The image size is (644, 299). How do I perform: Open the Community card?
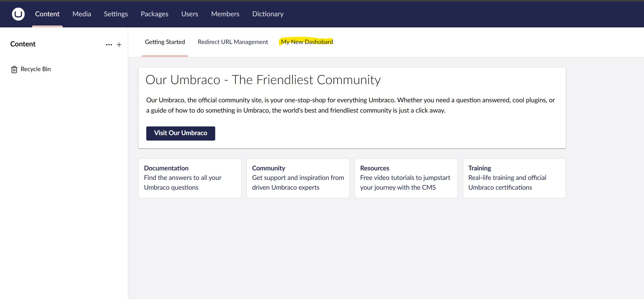tap(298, 178)
